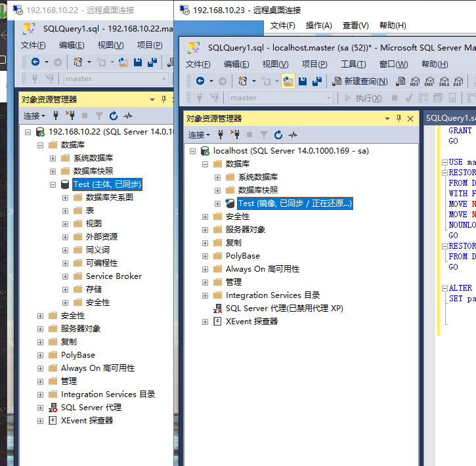The width and height of the screenshot is (476, 466).
Task: Click Disconnect icon in right Object Explorer
Action: click(235, 135)
